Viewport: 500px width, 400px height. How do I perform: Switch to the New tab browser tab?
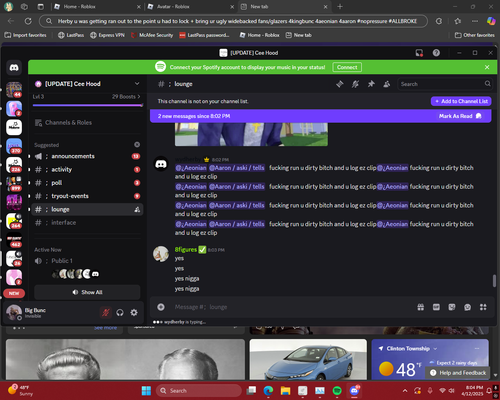click(284, 6)
